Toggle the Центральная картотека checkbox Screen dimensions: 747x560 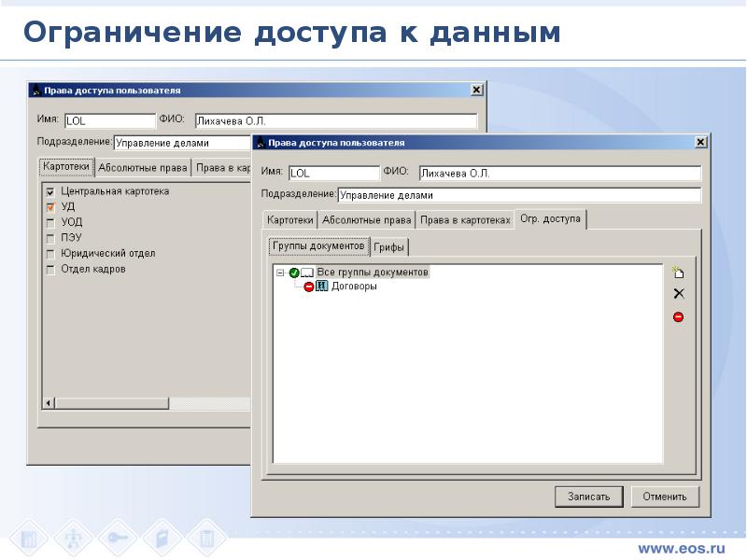coord(50,192)
